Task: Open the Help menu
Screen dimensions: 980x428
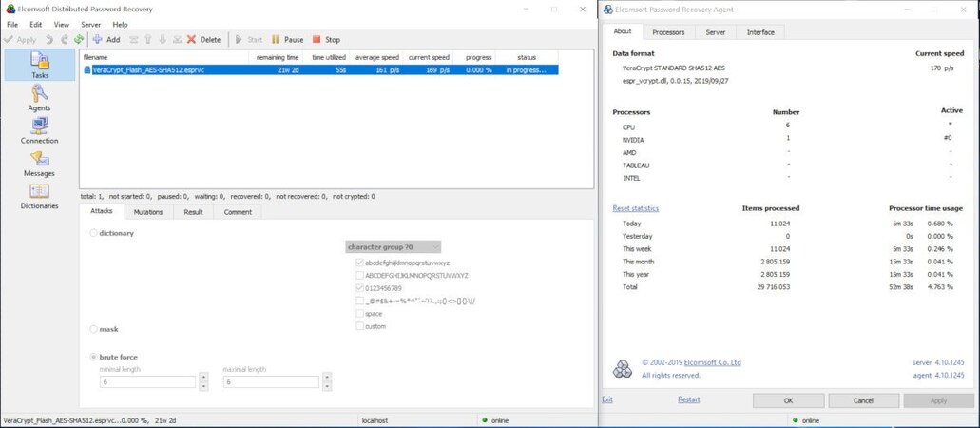Action: [x=120, y=25]
